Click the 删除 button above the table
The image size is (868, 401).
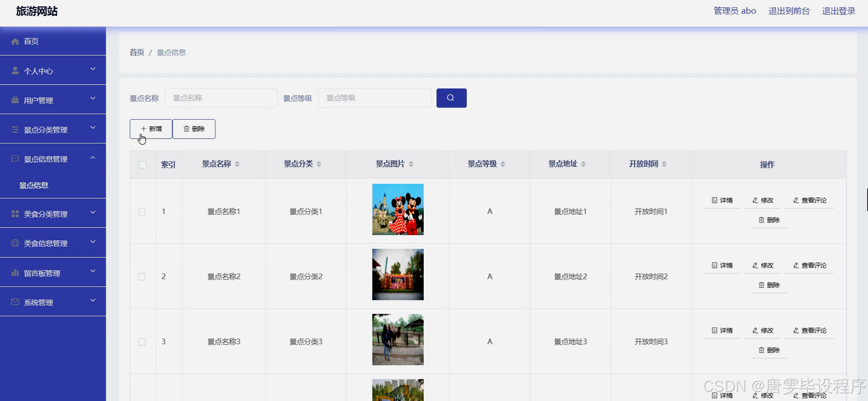click(194, 129)
